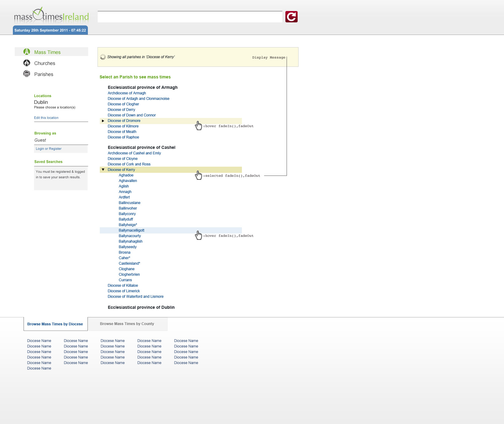Select Browse Mass Times by Diocese tab
Viewport: 504px width, 424px height.
point(55,324)
